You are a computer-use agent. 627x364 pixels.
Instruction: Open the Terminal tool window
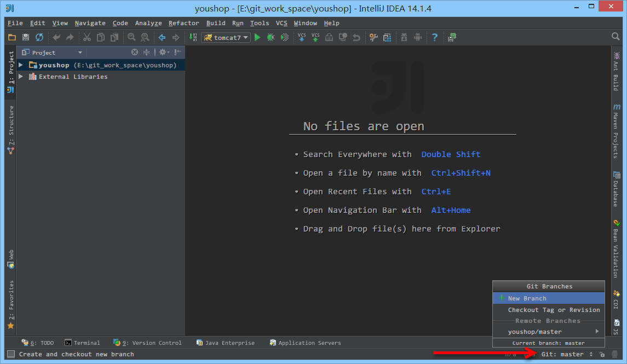(82, 343)
